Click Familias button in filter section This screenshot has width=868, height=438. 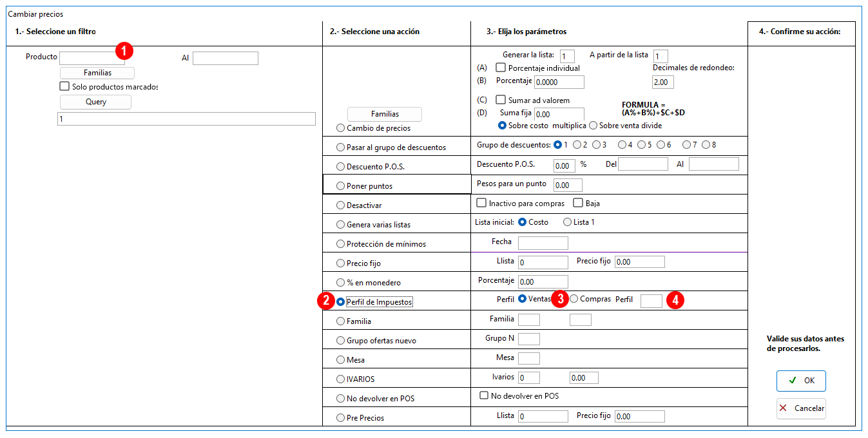click(x=97, y=73)
